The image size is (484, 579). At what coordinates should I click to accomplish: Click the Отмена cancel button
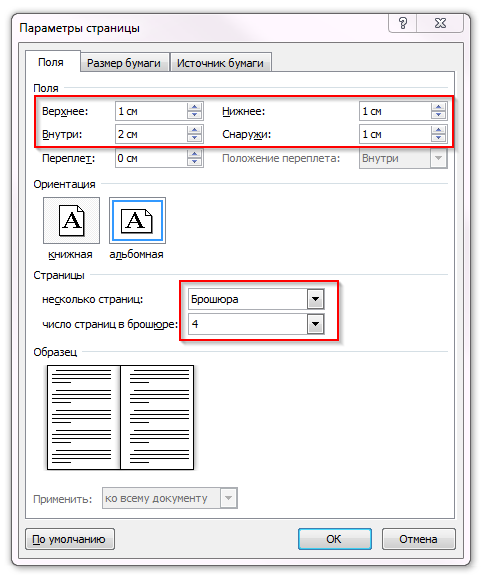(x=418, y=539)
